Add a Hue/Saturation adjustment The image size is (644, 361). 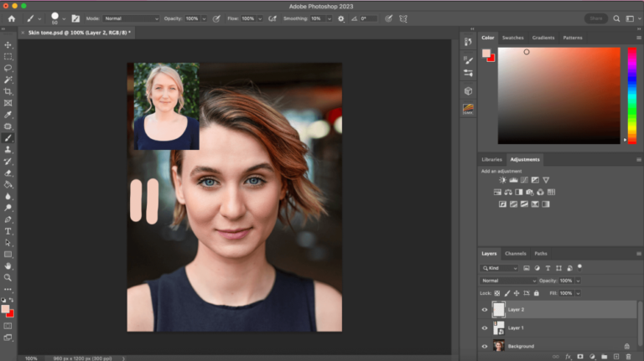click(x=497, y=192)
